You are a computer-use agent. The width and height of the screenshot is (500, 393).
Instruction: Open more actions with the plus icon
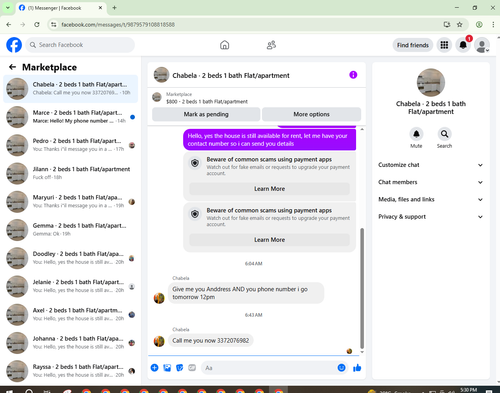(154, 368)
